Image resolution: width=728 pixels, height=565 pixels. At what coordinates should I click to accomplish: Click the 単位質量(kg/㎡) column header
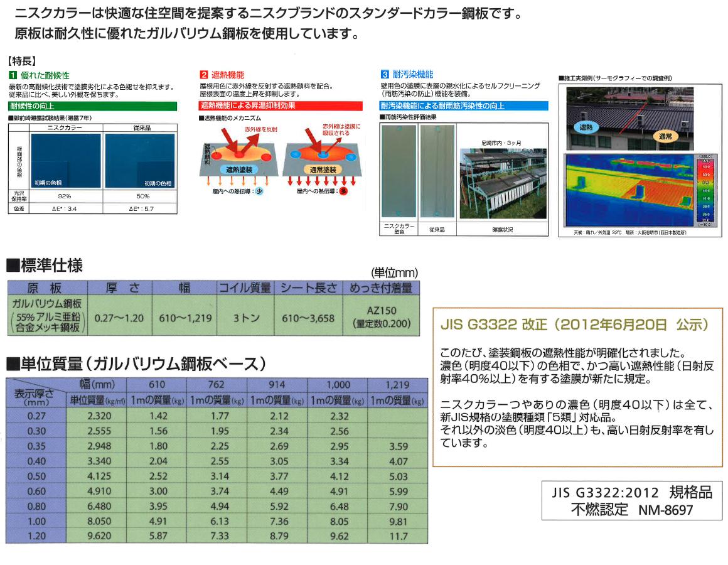click(x=97, y=400)
